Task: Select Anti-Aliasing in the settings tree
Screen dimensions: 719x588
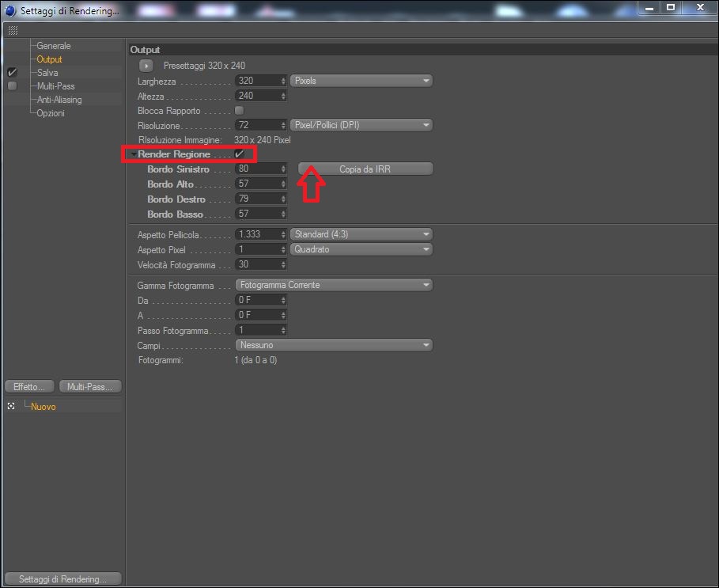Action: 59,100
